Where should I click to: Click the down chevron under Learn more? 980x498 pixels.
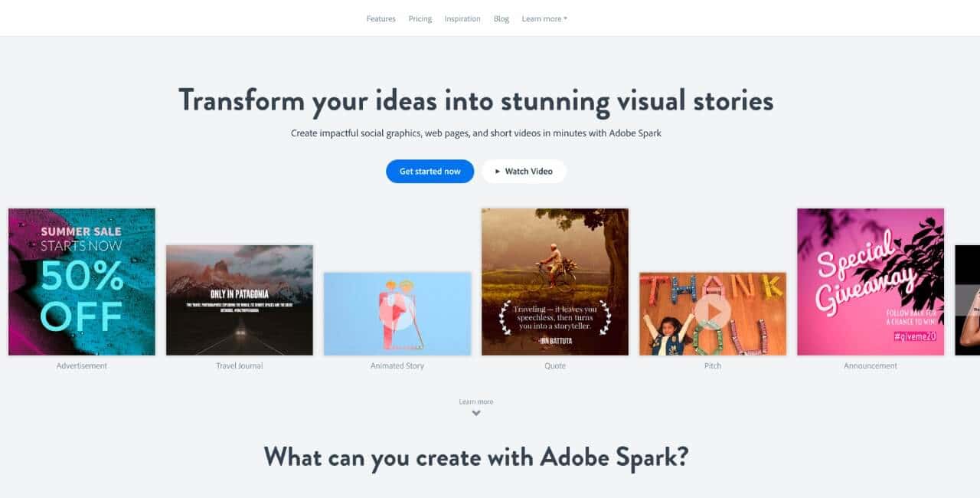click(476, 413)
